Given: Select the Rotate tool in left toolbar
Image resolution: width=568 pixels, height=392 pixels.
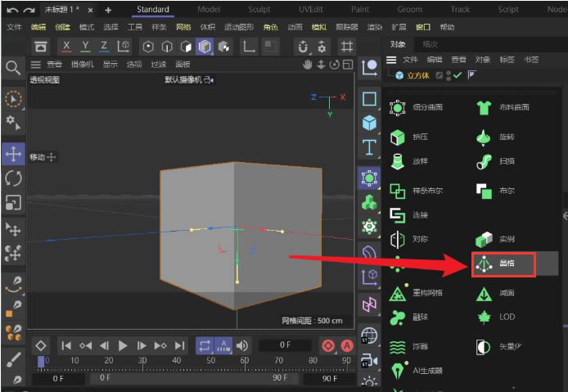Looking at the screenshot, I should (13, 178).
